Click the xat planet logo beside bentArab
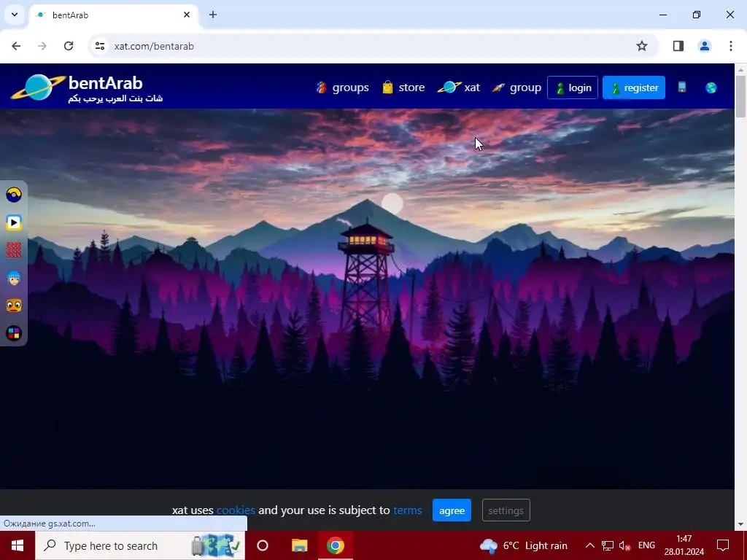Viewport: 747px width, 560px height. [x=38, y=87]
